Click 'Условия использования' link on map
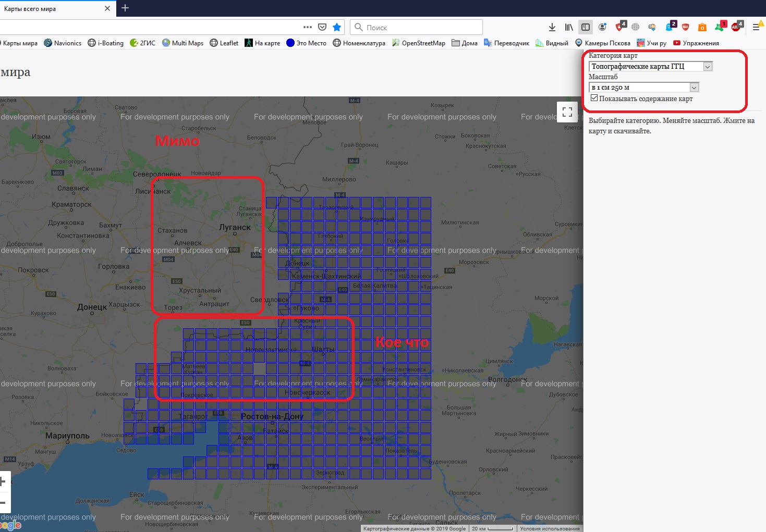The height and width of the screenshot is (532, 766). pos(550,528)
